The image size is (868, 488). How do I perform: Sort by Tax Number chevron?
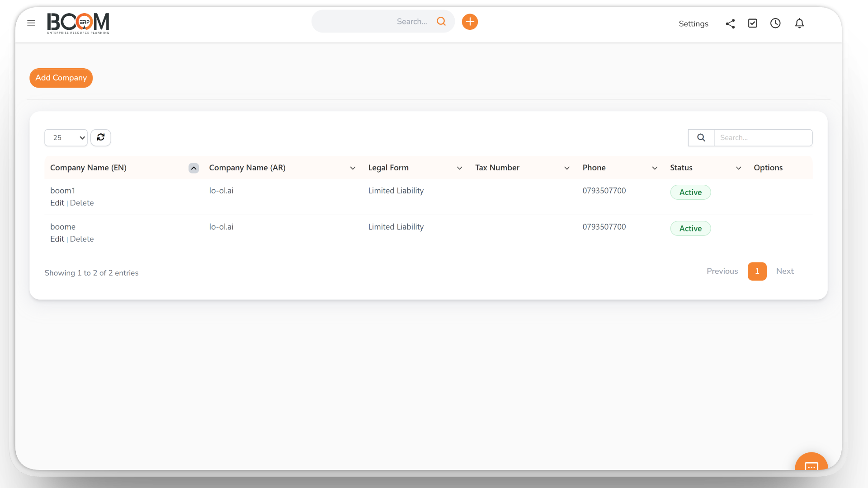[x=567, y=168]
